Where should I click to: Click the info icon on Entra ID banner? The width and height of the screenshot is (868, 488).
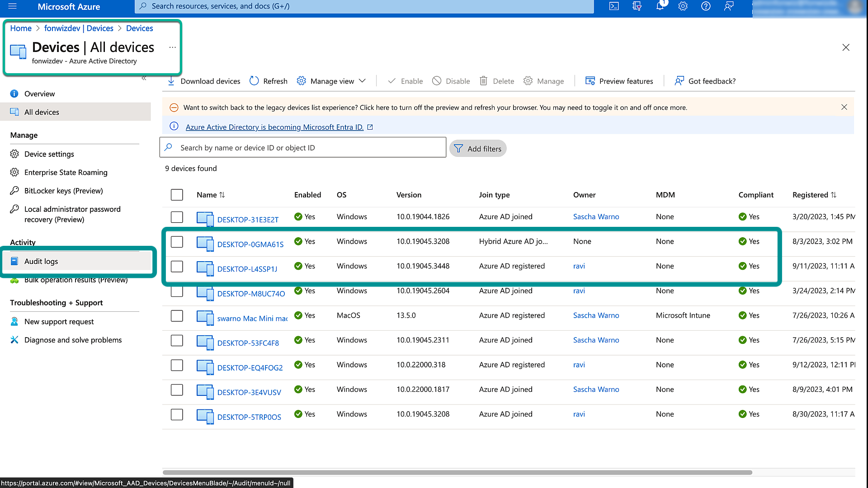174,127
